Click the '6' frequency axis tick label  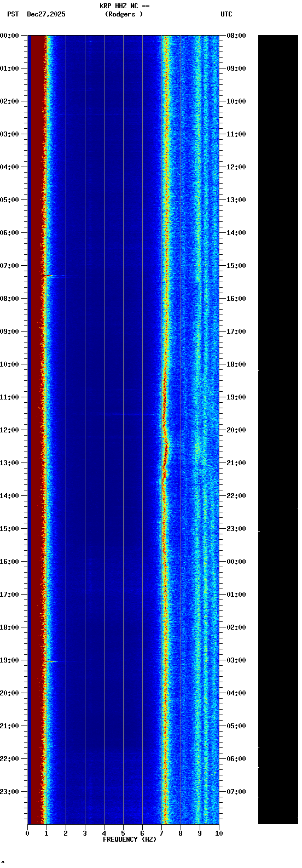tap(142, 833)
